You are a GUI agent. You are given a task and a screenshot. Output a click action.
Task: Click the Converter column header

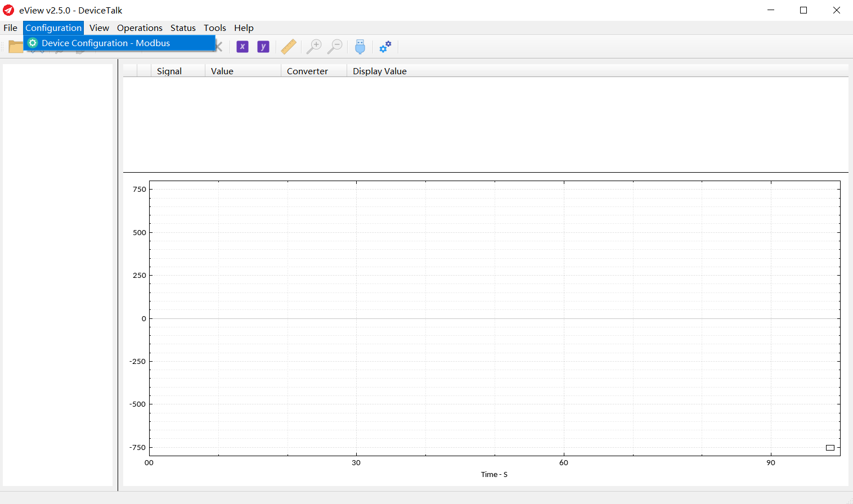pyautogui.click(x=314, y=71)
